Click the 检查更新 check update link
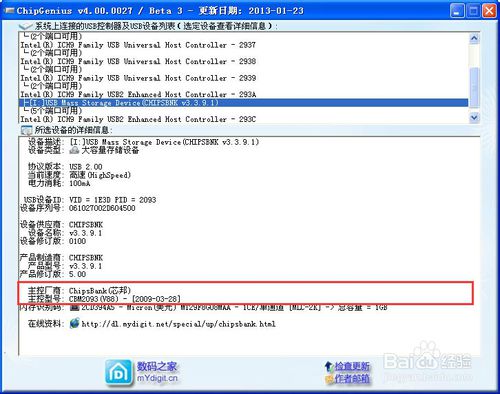 tap(352, 367)
